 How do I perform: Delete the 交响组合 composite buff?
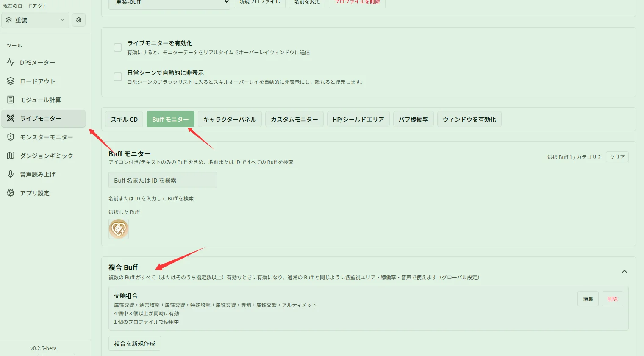click(613, 299)
